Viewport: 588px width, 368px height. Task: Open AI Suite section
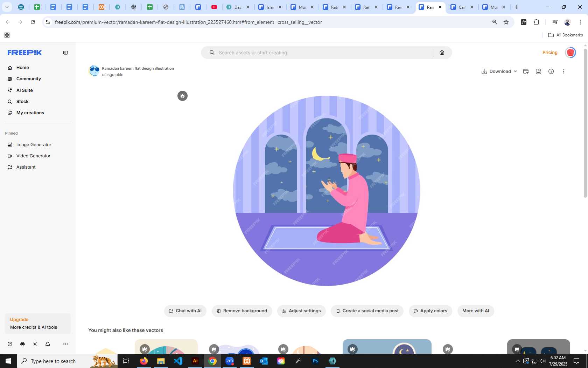click(24, 90)
